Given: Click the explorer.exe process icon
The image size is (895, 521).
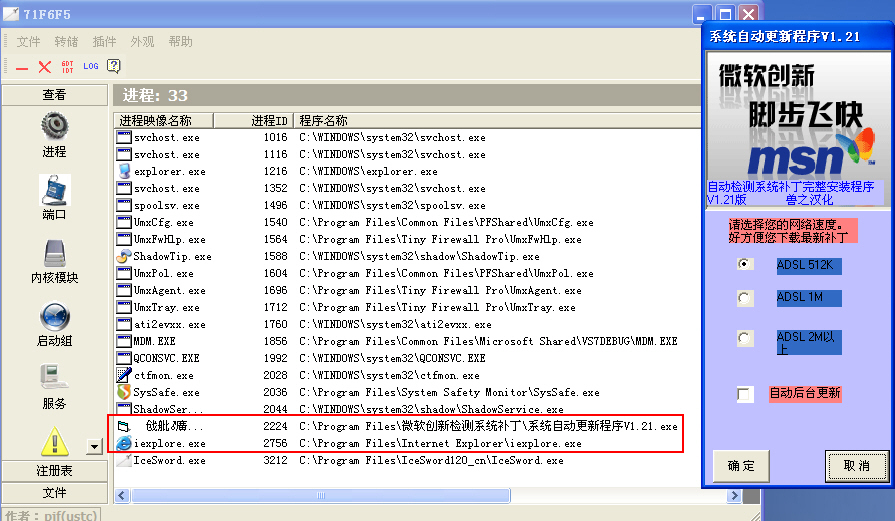Looking at the screenshot, I should point(124,171).
